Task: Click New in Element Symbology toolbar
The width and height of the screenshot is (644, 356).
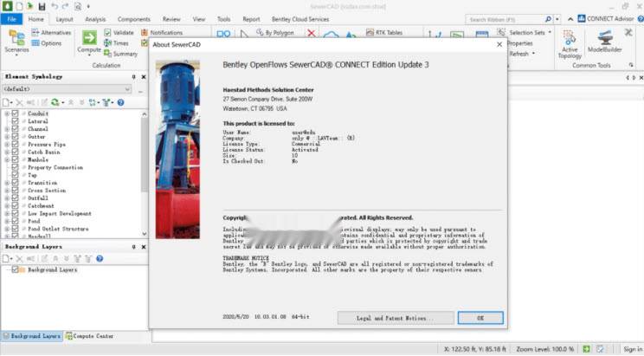Action: pos(6,102)
